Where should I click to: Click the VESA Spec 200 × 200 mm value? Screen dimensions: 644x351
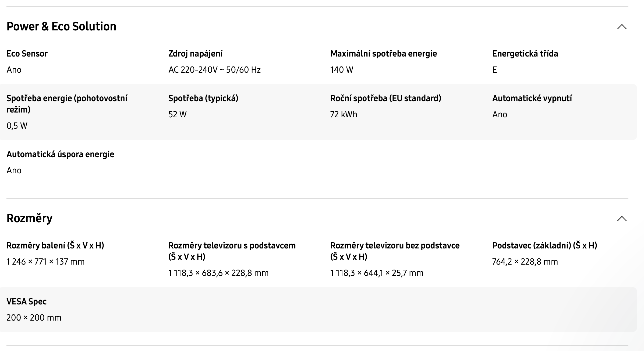34,318
